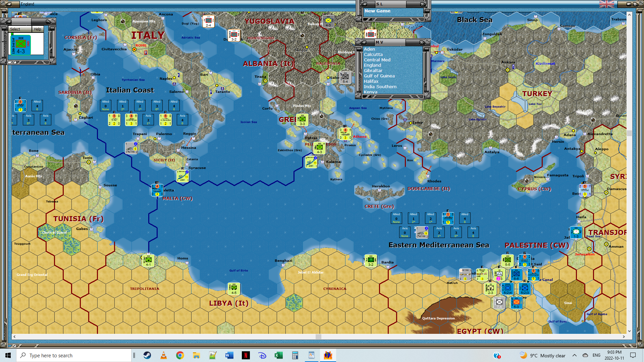The height and width of the screenshot is (362, 644).
Task: Select the orange 5-3 unit counter
Action: coord(516,303)
